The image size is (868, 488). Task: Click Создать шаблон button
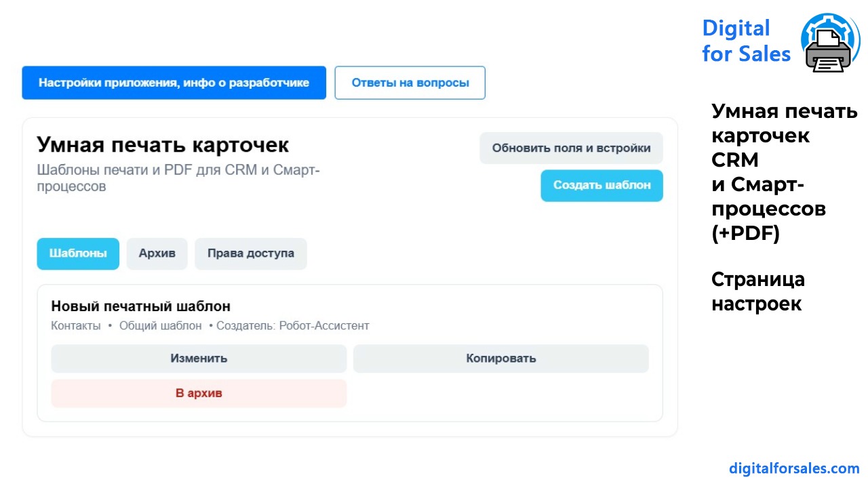[x=601, y=185]
